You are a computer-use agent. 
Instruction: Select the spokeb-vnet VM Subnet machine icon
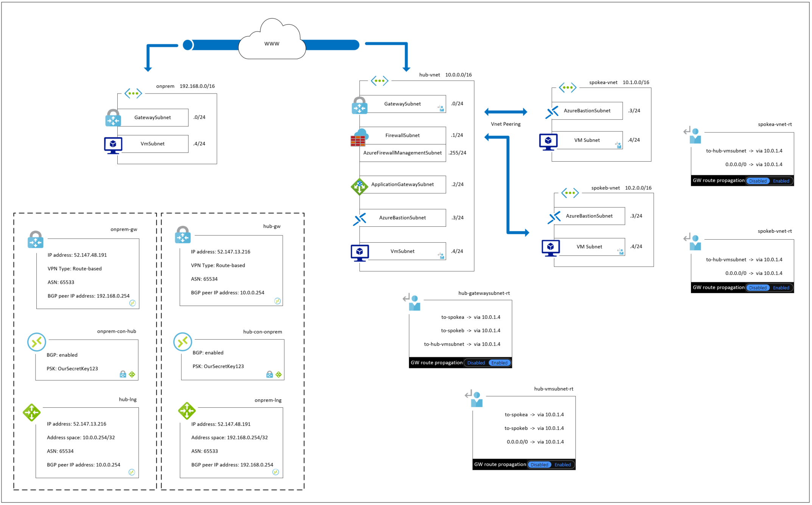550,248
